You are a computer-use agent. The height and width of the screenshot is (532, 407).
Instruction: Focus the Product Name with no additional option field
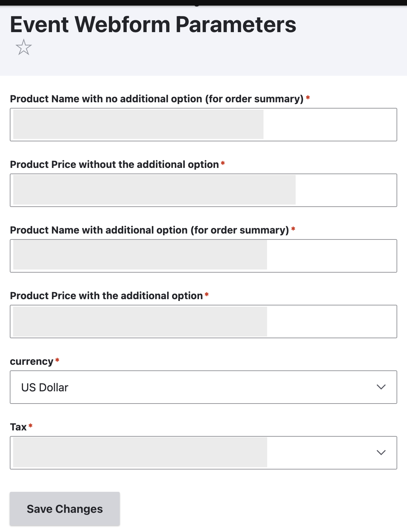coord(203,125)
